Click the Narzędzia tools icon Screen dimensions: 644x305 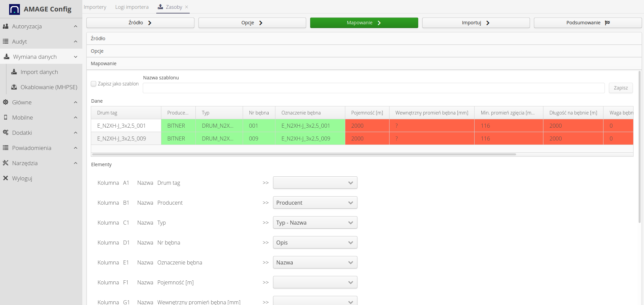[5, 163]
